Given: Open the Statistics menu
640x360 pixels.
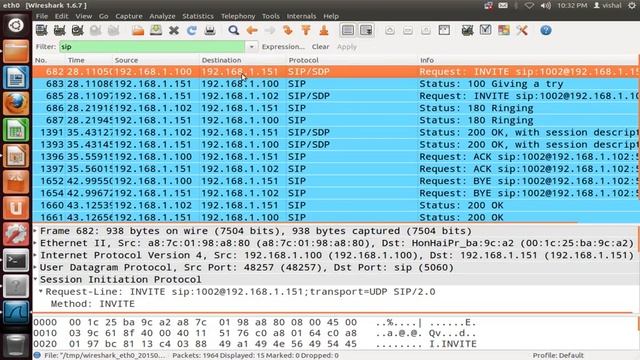Looking at the screenshot, I should click(198, 16).
